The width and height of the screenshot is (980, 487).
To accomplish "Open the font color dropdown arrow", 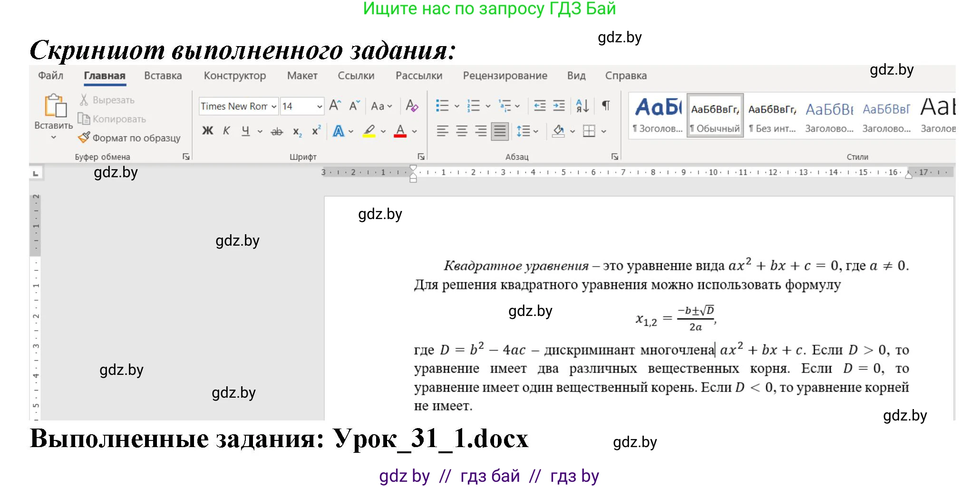I will click(413, 131).
